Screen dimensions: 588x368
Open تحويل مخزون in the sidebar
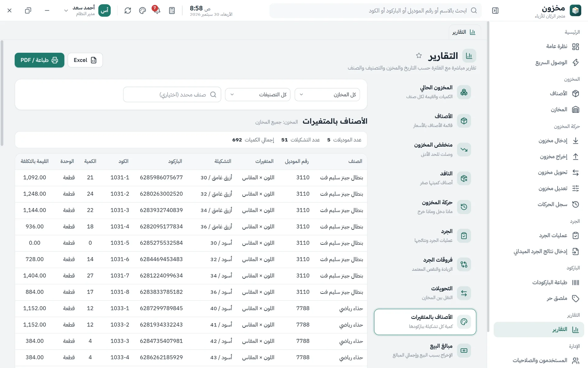[539, 173]
